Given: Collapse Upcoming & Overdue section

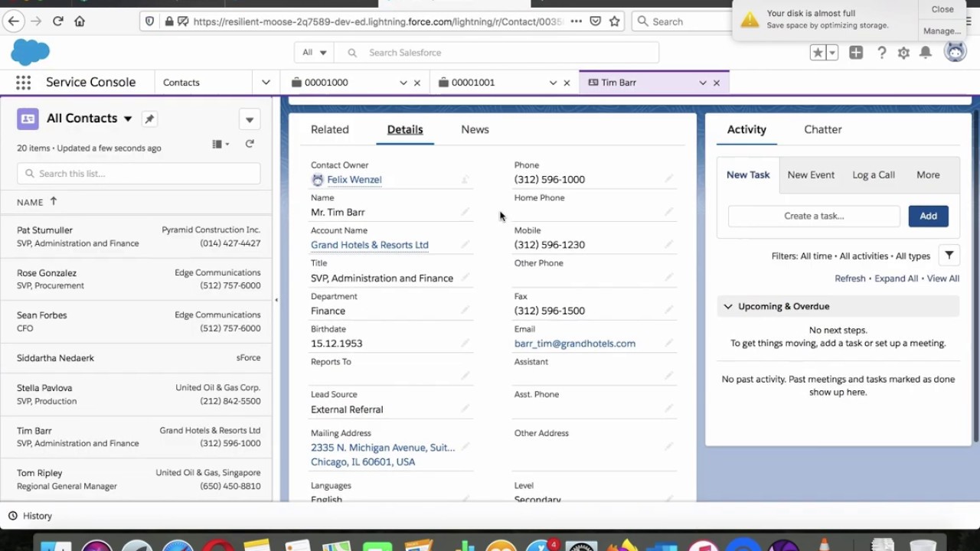Looking at the screenshot, I should point(838,306).
